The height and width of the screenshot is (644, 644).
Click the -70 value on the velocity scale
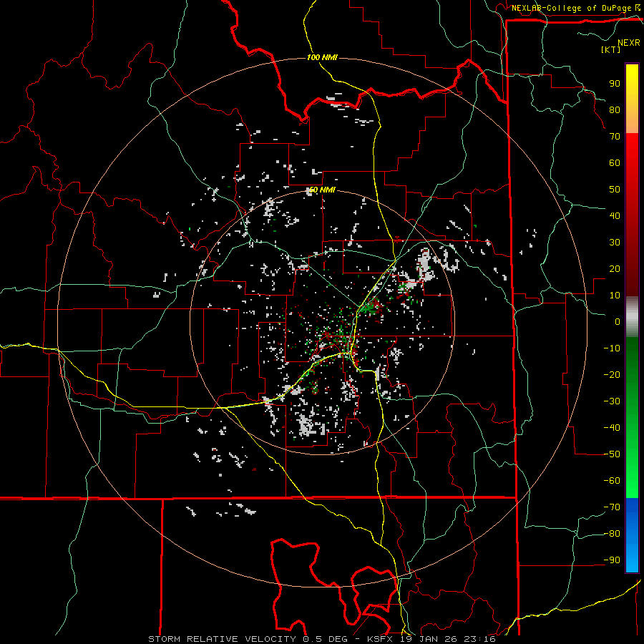click(612, 507)
